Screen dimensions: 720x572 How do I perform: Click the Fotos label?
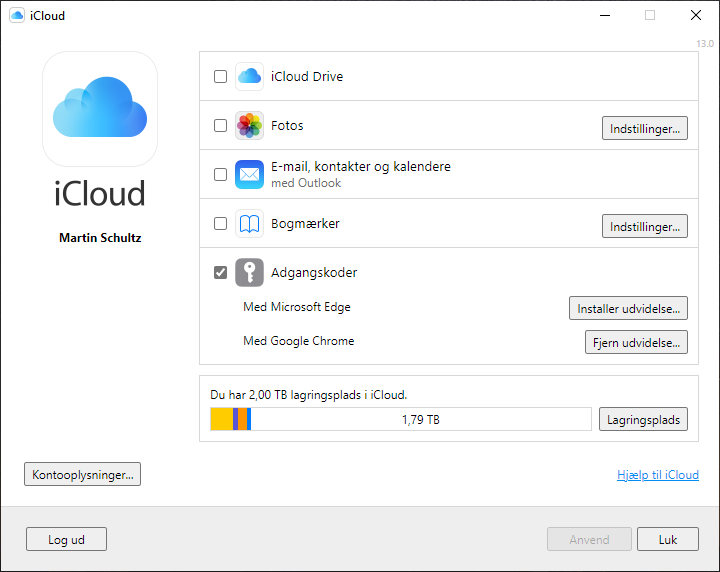tap(287, 125)
